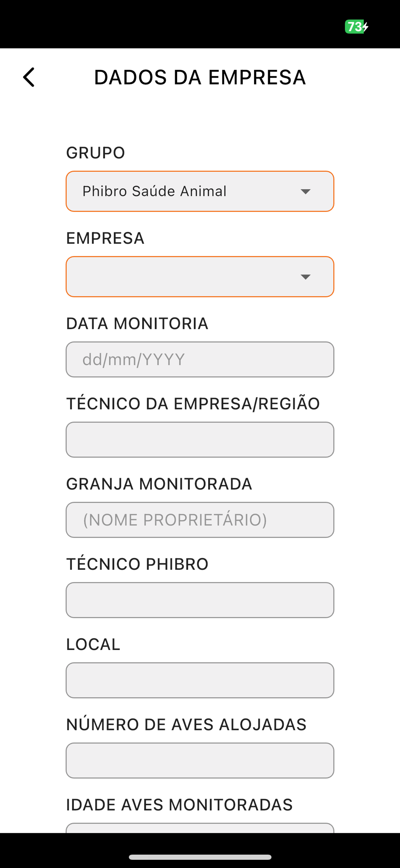Tap the EMPRESA label text
400x868 pixels.
coord(105,238)
